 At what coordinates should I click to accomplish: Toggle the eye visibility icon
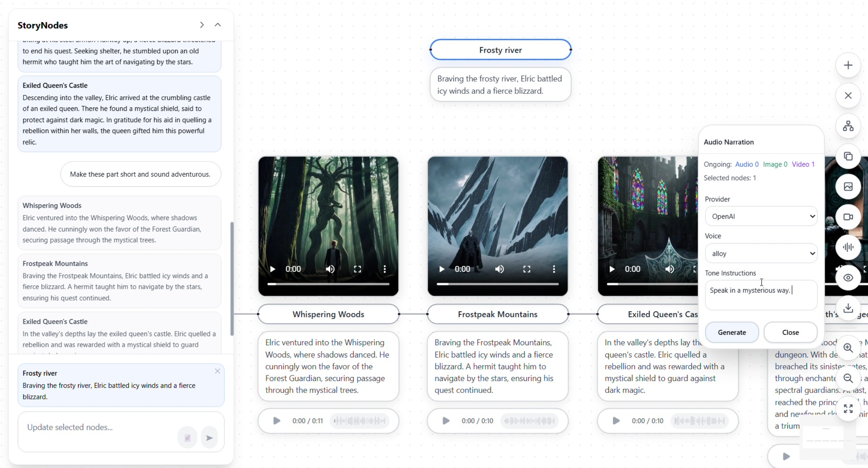coord(848,278)
